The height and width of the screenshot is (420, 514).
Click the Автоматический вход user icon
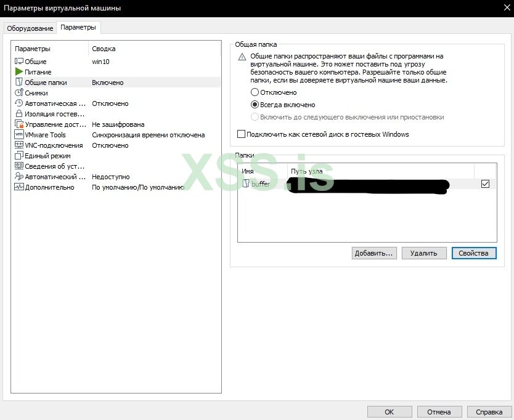[19, 177]
